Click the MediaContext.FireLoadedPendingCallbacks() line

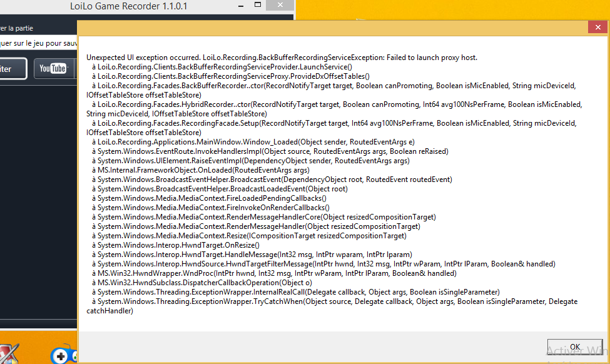point(210,198)
